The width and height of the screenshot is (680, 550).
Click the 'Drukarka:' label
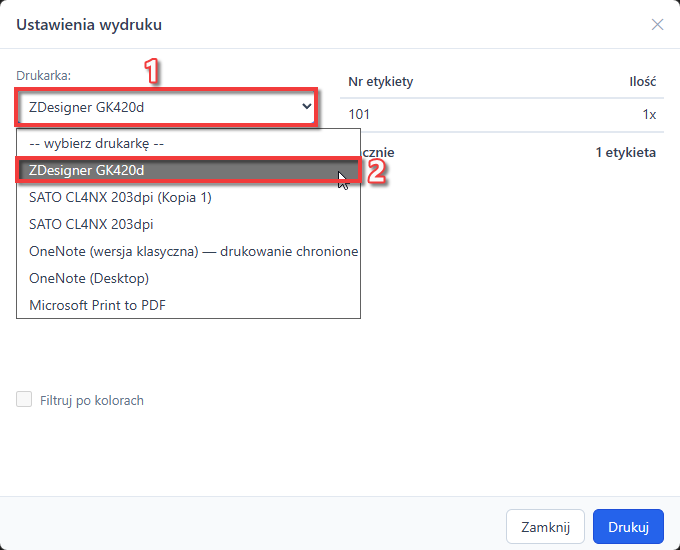coord(43,75)
